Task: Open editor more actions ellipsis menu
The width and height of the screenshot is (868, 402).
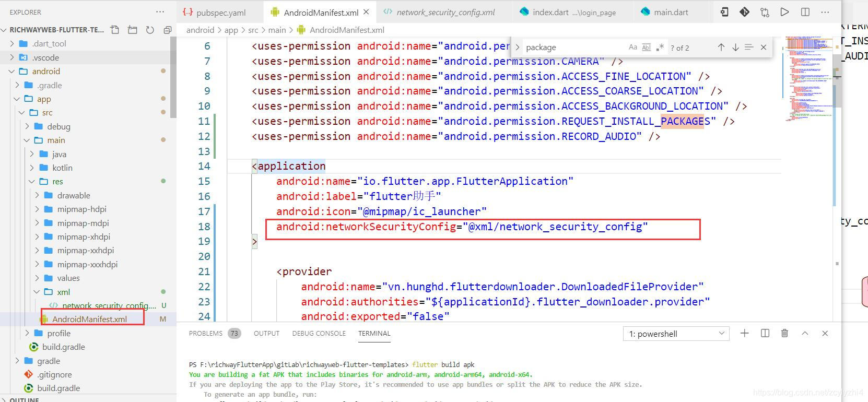Action: tap(825, 12)
